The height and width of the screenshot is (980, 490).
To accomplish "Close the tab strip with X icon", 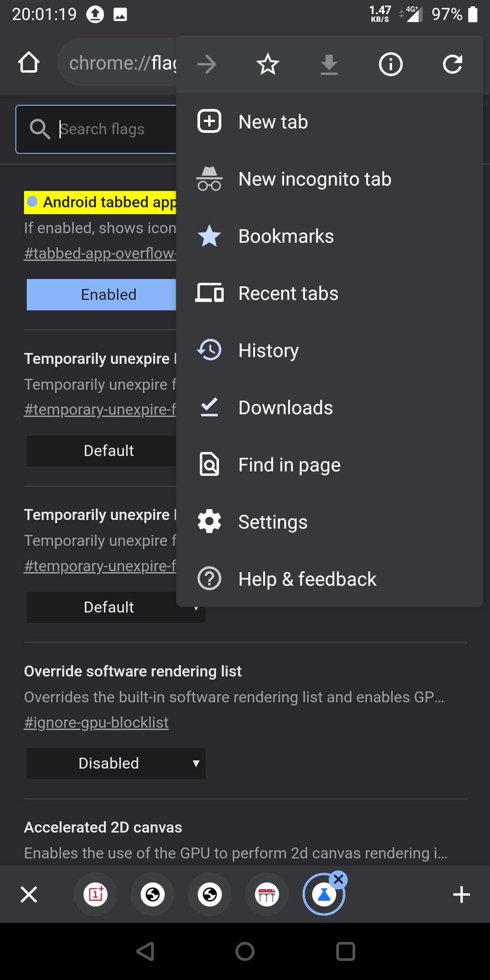I will pos(29,895).
